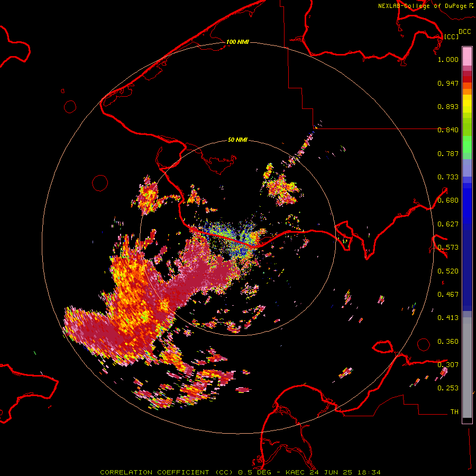Click the 0.627 legend value
Viewport: 476px width, 476px height.
tap(448, 224)
